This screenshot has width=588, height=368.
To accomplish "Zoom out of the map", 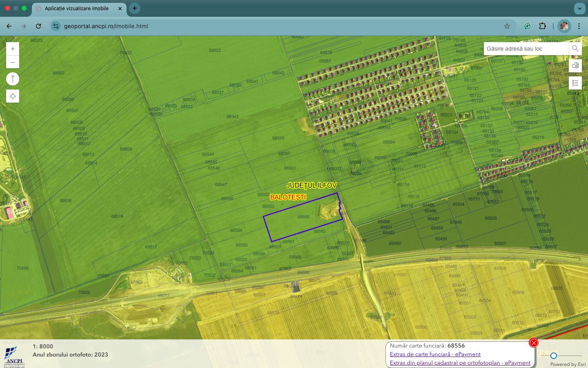I will [13, 62].
